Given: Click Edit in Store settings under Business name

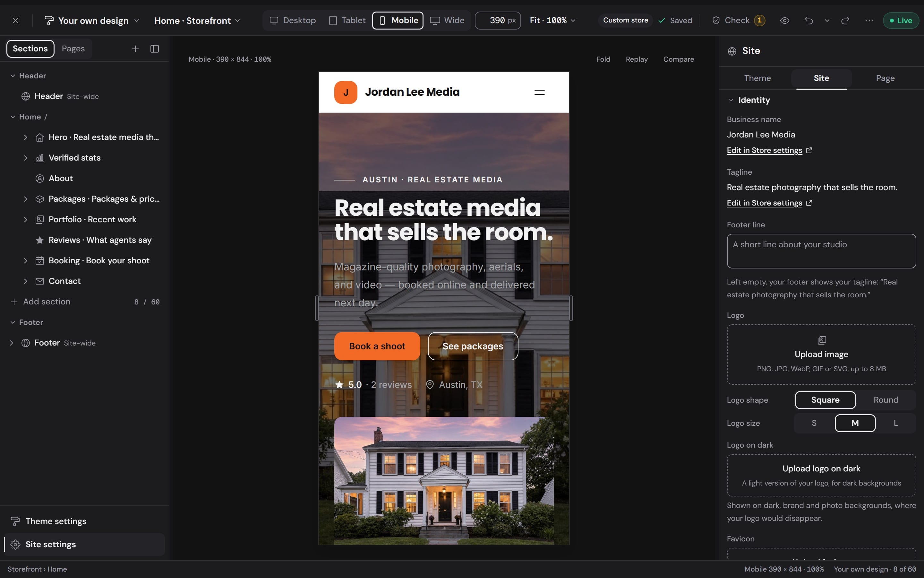Looking at the screenshot, I should click(769, 150).
